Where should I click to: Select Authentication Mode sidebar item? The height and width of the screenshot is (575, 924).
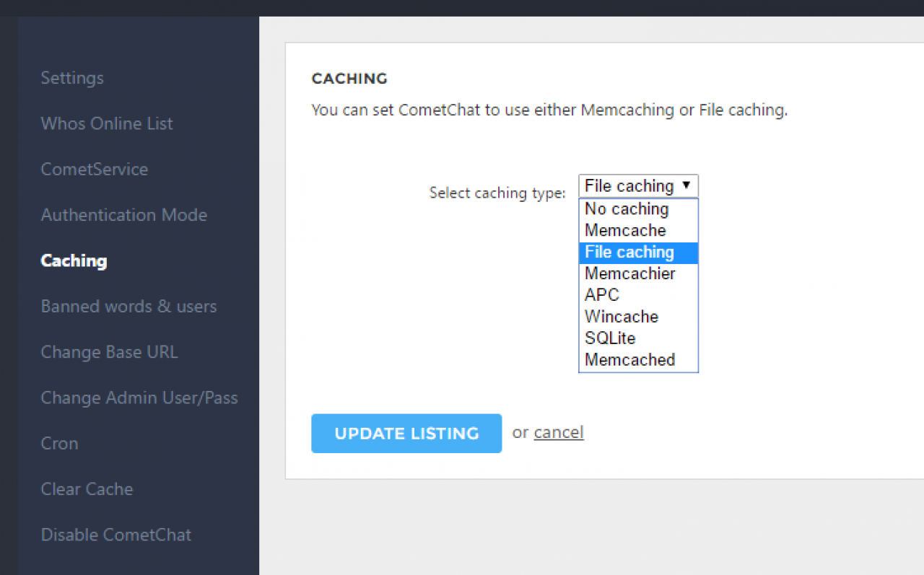coord(124,215)
